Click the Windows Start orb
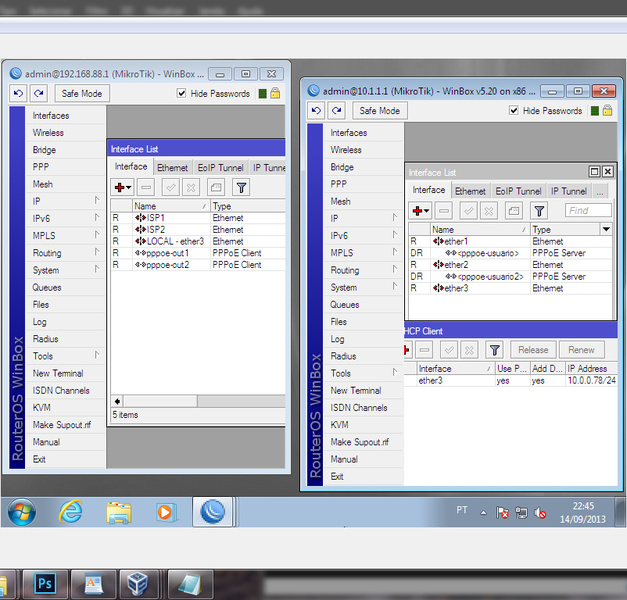This screenshot has height=600, width=627. pos(22,512)
